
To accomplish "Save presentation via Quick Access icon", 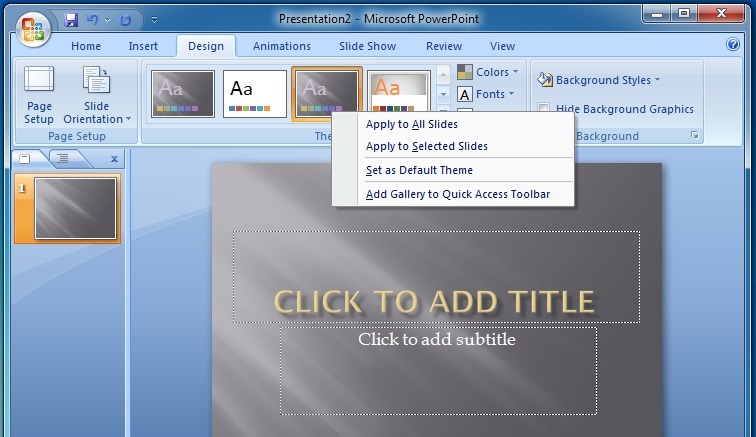I will pyautogui.click(x=71, y=20).
